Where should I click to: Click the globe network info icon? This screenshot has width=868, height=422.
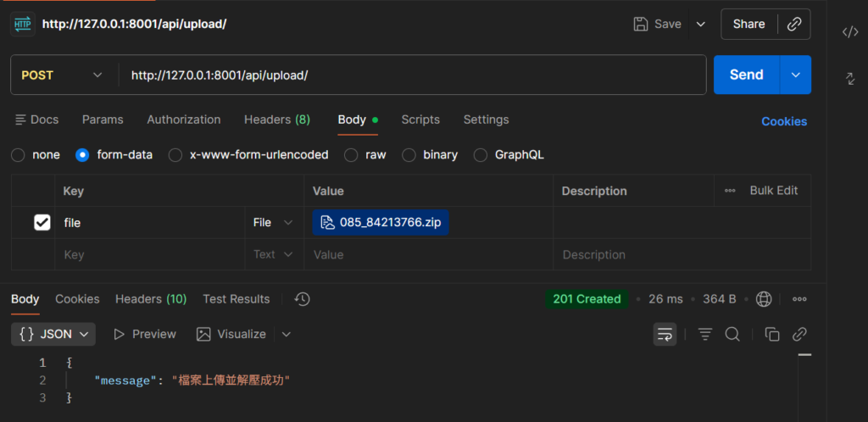pyautogui.click(x=764, y=299)
